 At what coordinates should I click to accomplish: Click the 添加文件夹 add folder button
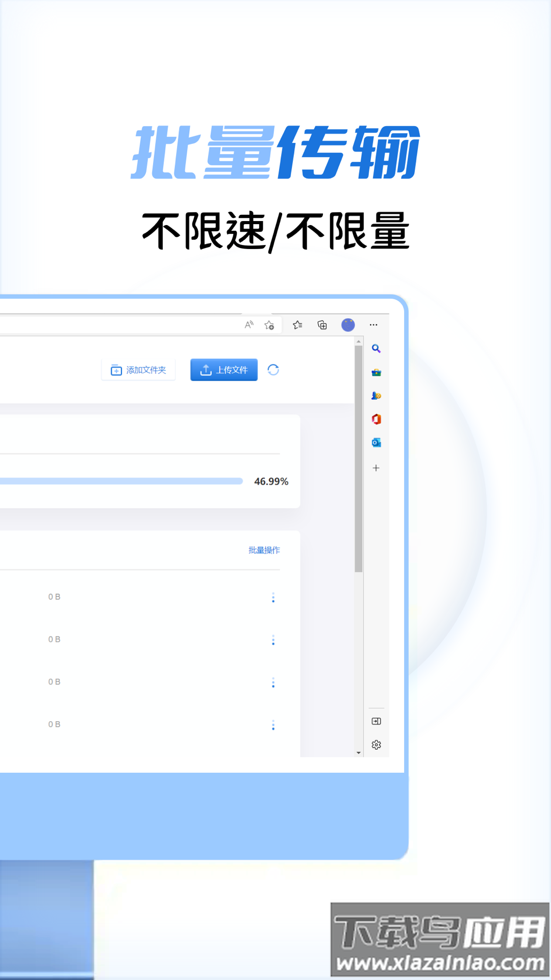click(138, 370)
